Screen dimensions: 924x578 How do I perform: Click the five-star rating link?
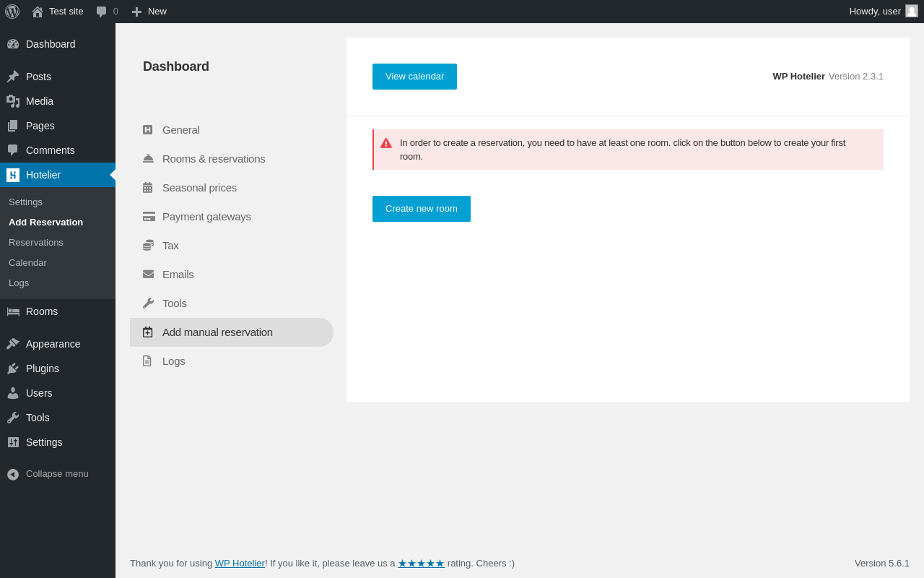(421, 564)
